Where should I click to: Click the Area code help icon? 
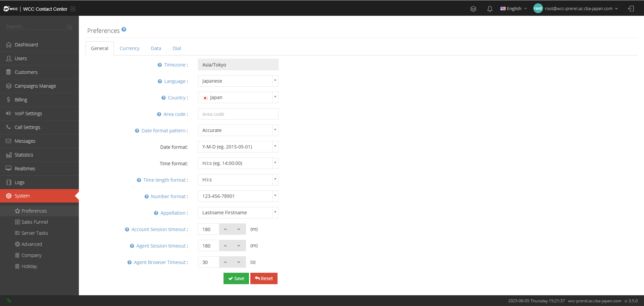click(159, 114)
